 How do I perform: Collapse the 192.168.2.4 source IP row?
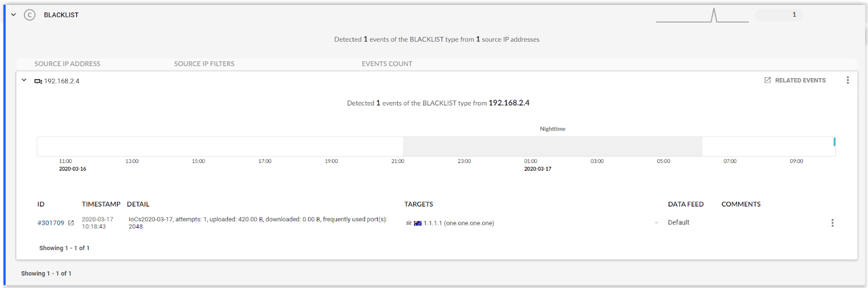click(x=24, y=80)
